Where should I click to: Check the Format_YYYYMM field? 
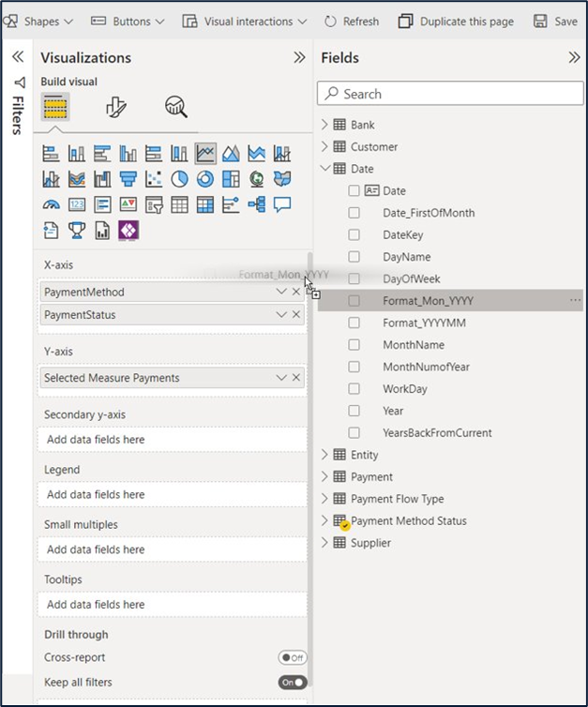point(354,323)
